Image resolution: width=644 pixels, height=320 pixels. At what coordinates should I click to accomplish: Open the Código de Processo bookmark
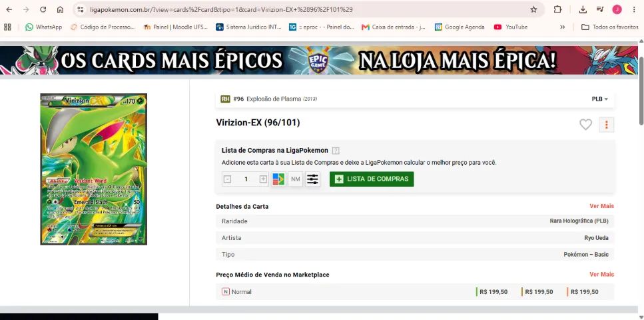tap(103, 27)
